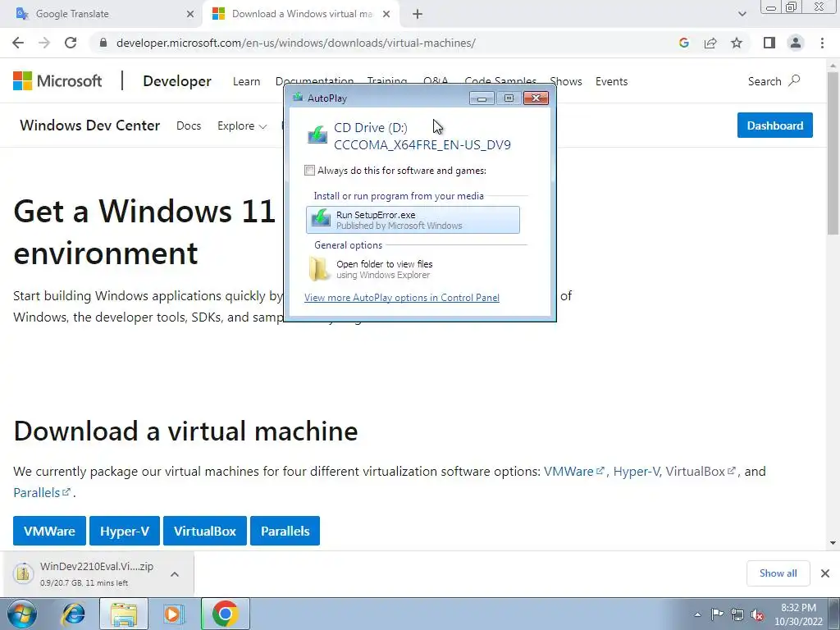Viewport: 840px width, 630px height.
Task: Click Show all downloads
Action: tap(778, 573)
